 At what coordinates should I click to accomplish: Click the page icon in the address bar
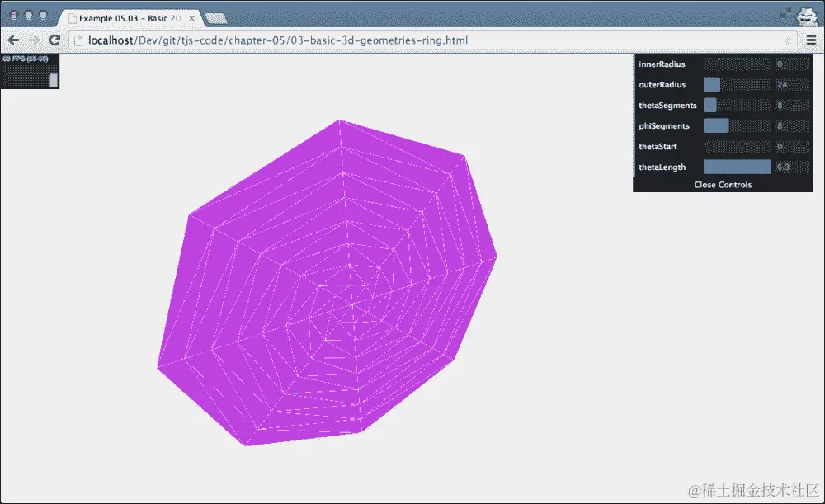(78, 40)
